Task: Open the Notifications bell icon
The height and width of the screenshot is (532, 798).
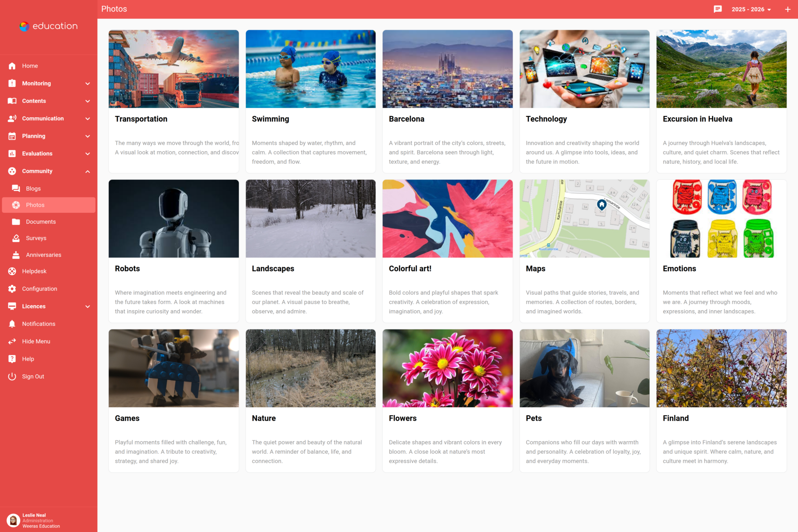Action: pyautogui.click(x=12, y=323)
